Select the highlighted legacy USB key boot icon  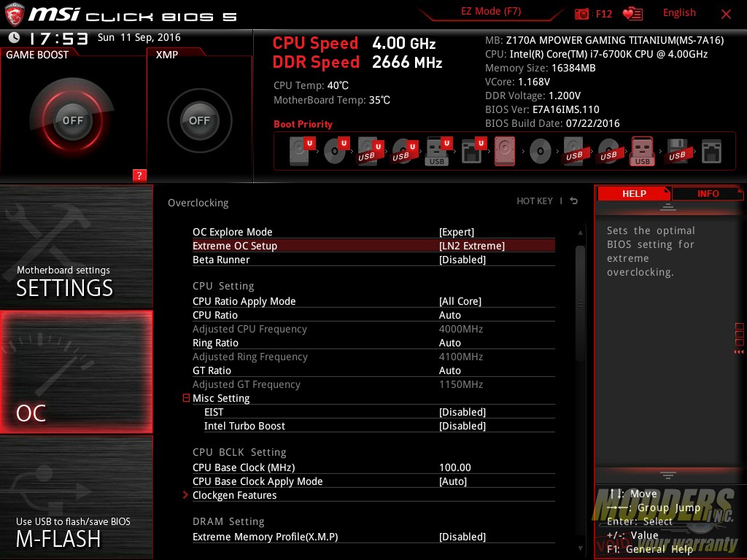click(x=643, y=151)
